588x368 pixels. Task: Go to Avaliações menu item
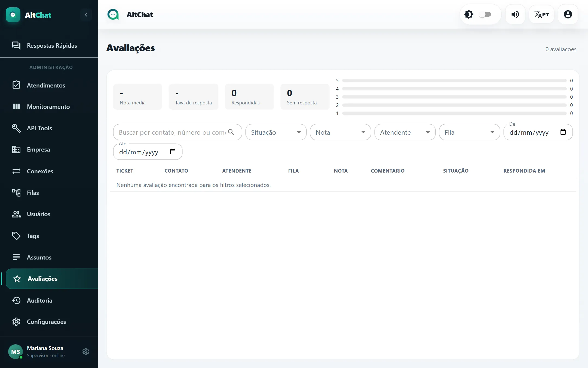[52, 279]
